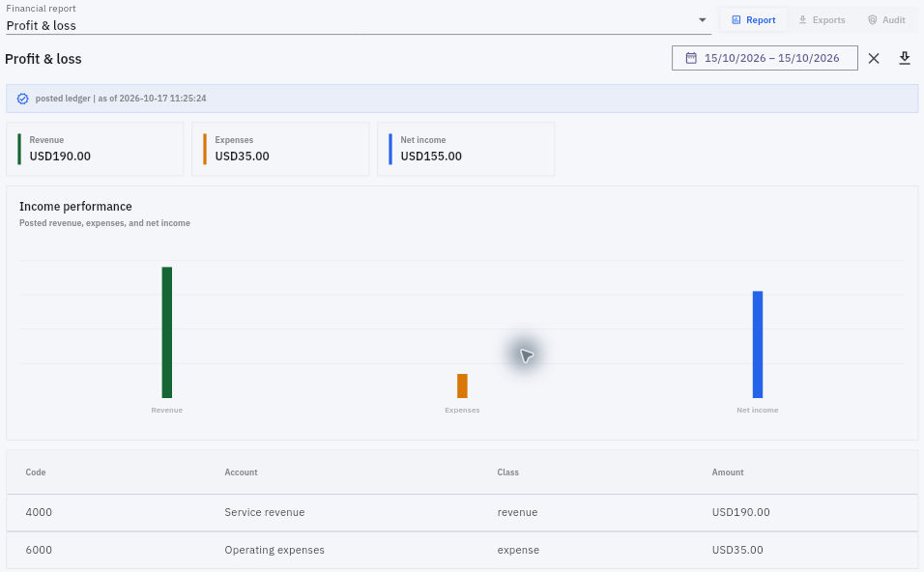Click the Class column header
The image size is (924, 572).
508,472
